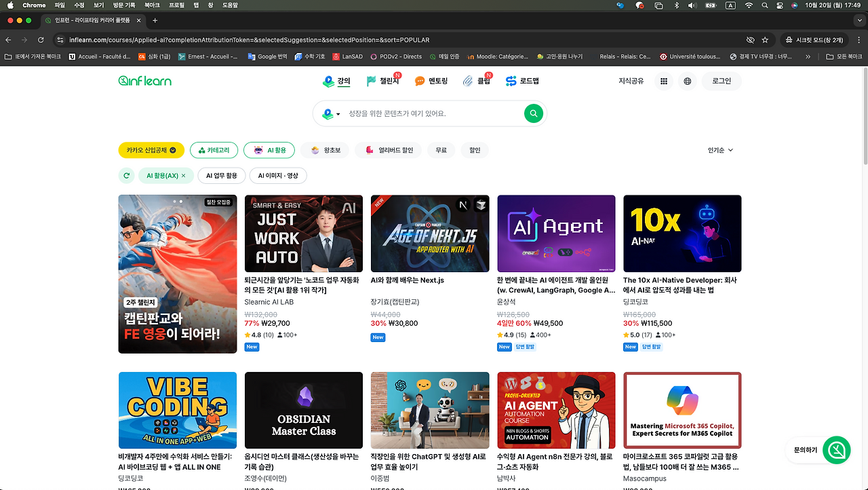Expand the hidden bookmarks overflow chevron
This screenshot has height=490, width=868.
click(808, 56)
